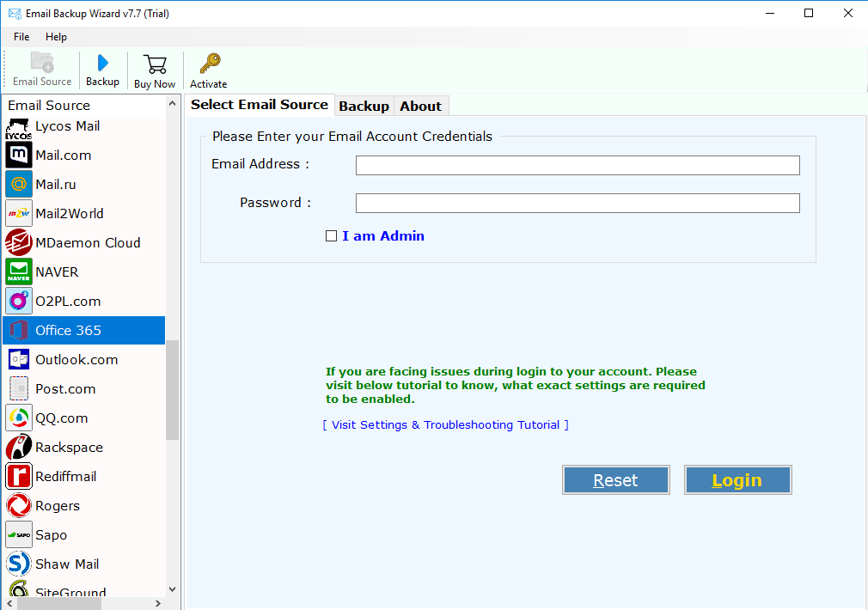Select the Outlook.com text entry
Screen dimensions: 868x610
point(76,360)
